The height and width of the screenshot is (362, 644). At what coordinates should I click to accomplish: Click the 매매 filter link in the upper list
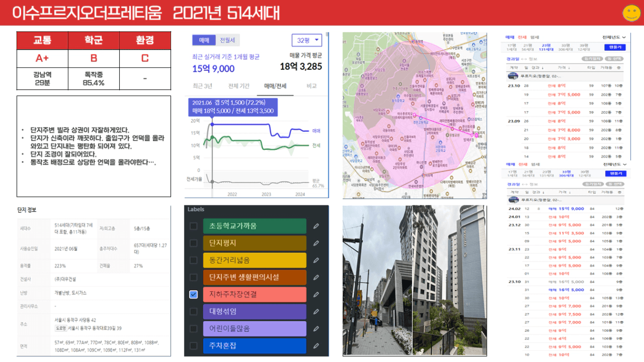(x=510, y=37)
